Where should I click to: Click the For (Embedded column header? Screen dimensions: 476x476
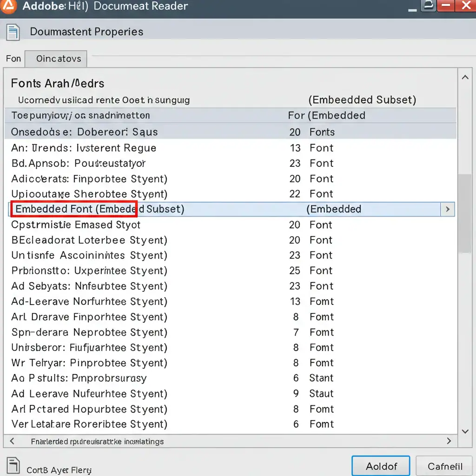pyautogui.click(x=327, y=116)
